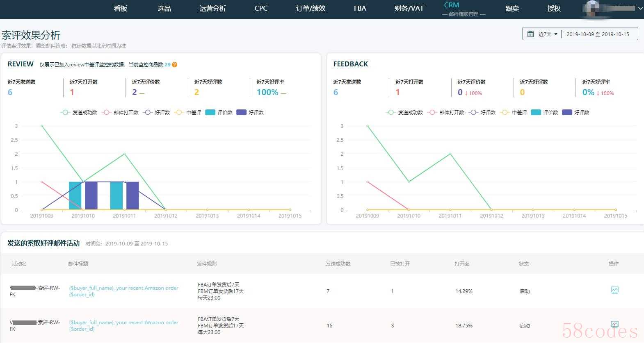This screenshot has width=644, height=343.
Task: Go to the FBA menu item
Action: 360,9
